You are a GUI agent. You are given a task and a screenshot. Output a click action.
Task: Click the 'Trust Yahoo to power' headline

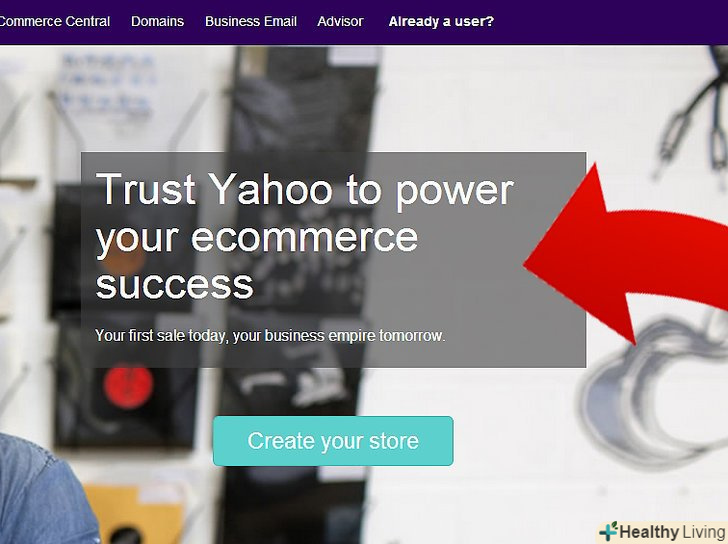click(x=305, y=189)
